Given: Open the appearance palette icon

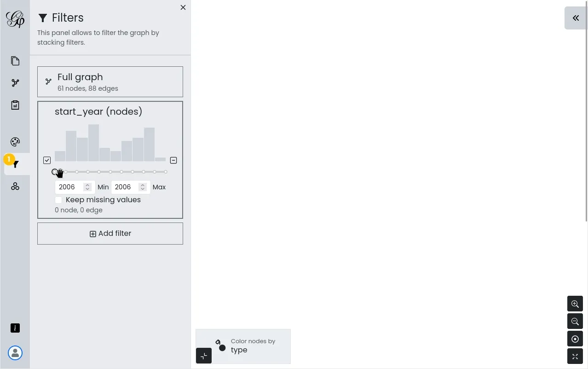Looking at the screenshot, I should click(15, 142).
